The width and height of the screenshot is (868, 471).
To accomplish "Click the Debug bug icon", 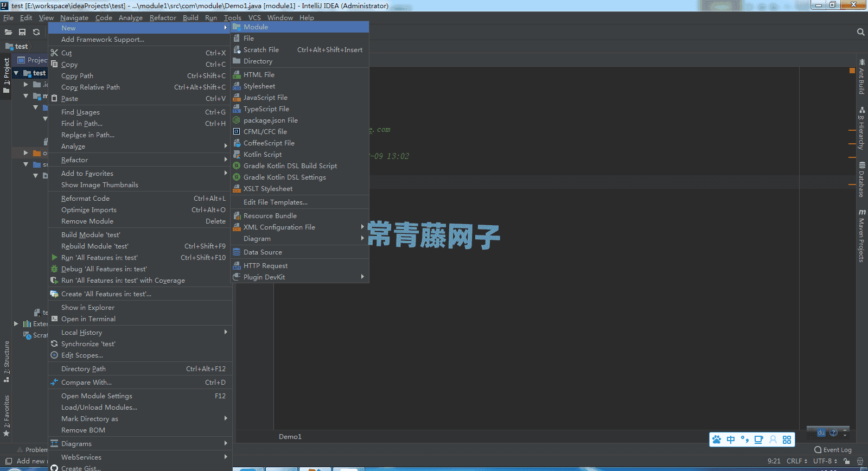I will click(54, 269).
